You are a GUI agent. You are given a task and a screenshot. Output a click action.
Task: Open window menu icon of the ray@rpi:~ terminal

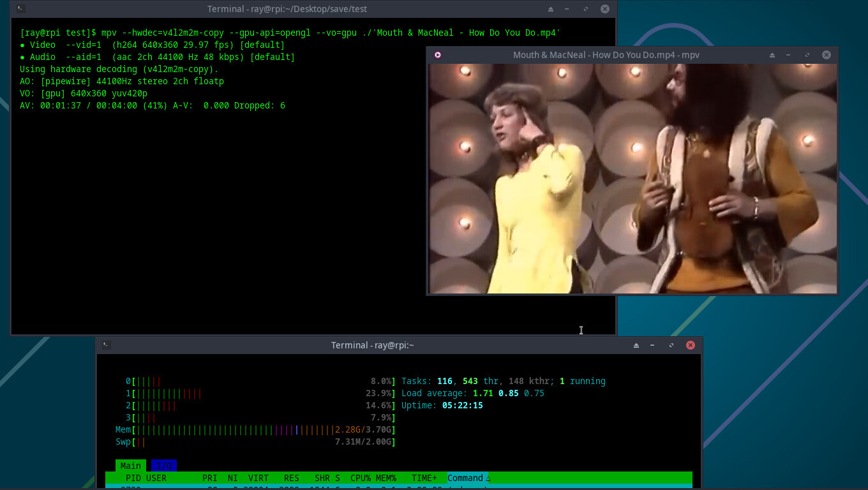coord(107,345)
